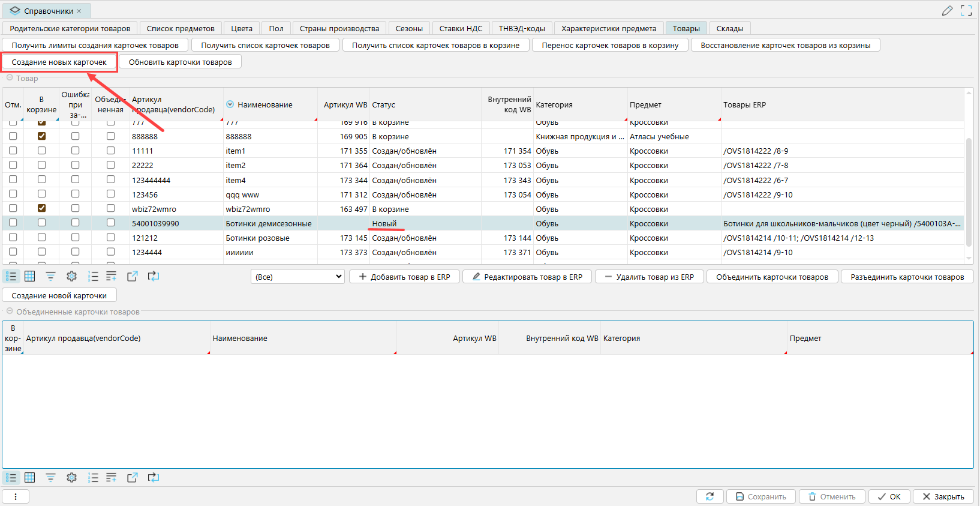Open the 'Ставки НДС' tab
The height and width of the screenshot is (506, 980).
click(460, 28)
